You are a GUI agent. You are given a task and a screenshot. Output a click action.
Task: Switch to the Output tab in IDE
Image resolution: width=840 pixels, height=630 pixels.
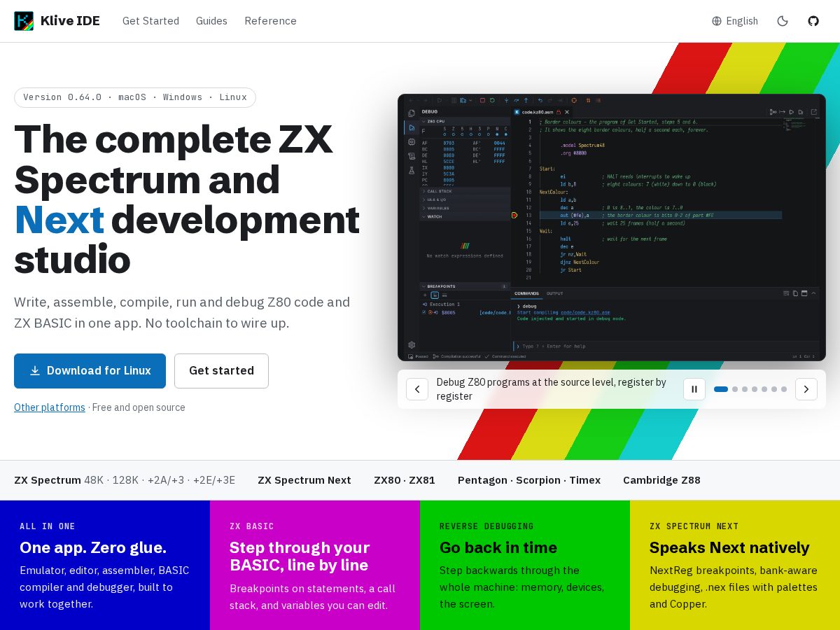[554, 293]
